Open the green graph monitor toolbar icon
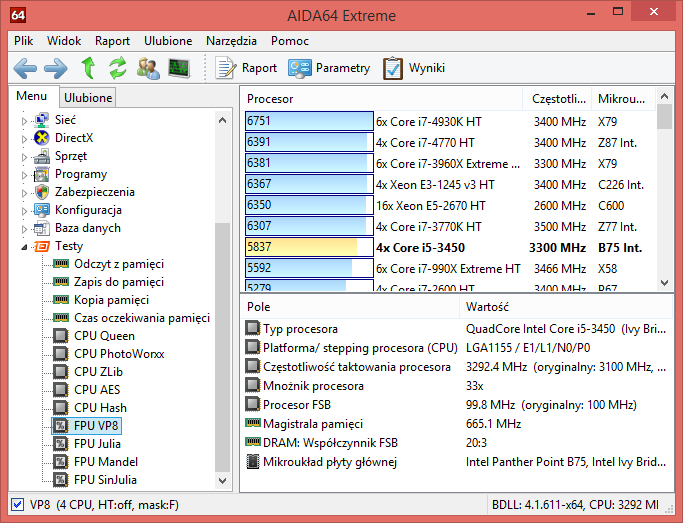Viewport: 683px width, 523px height. 179,68
